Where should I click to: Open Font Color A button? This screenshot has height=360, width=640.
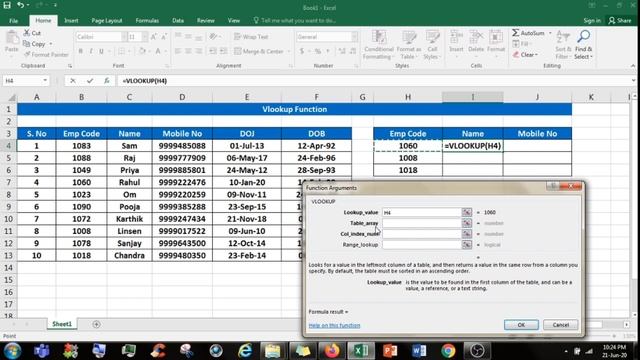158,51
